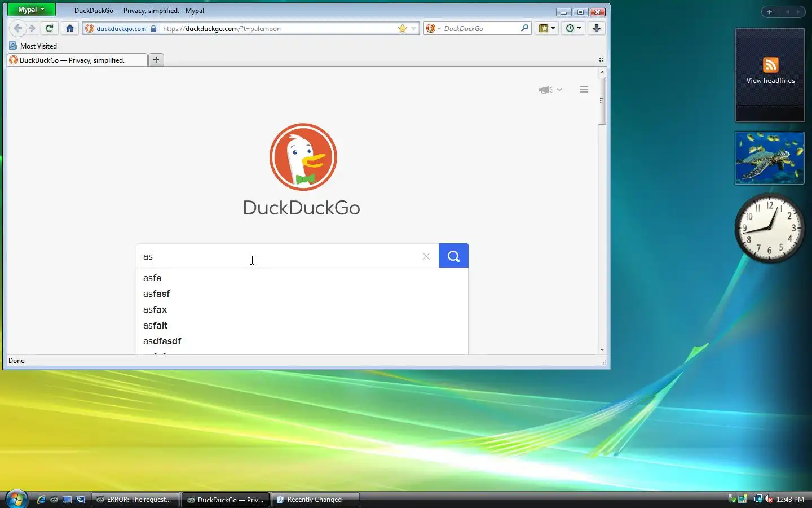Image resolution: width=812 pixels, height=508 pixels.
Task: Open the Downloads panel
Action: coord(597,28)
